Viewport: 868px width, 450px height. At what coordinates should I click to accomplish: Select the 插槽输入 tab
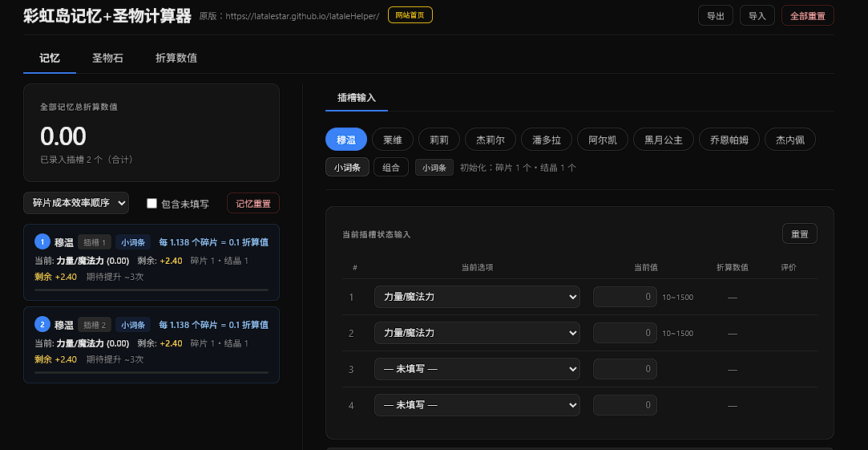(x=357, y=98)
